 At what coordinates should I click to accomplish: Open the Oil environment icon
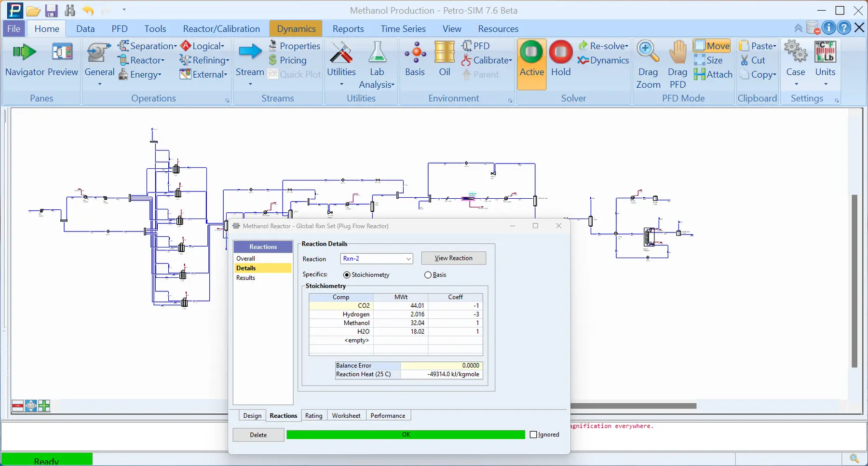pos(445,60)
